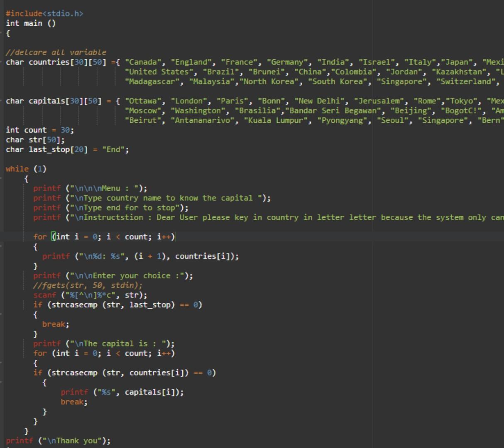504x448 pixels.
Task: Collapse the capitals array declaration fold marker
Action: coord(2,101)
